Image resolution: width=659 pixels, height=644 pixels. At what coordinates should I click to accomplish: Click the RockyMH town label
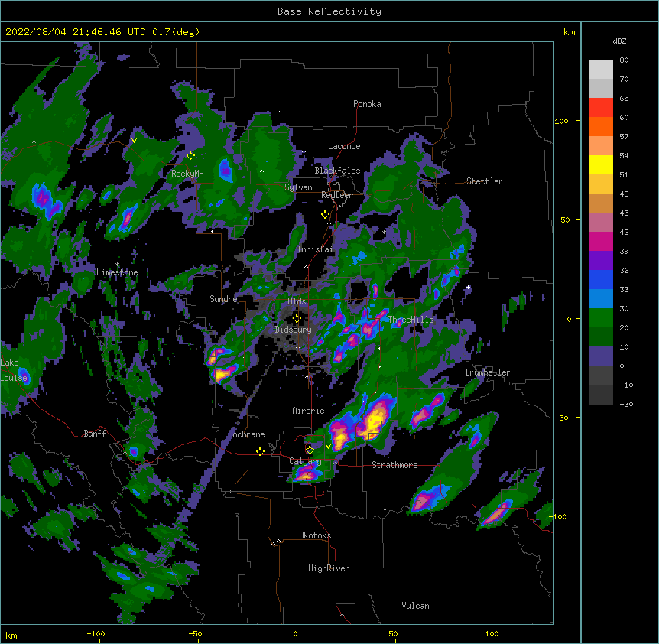click(x=187, y=174)
